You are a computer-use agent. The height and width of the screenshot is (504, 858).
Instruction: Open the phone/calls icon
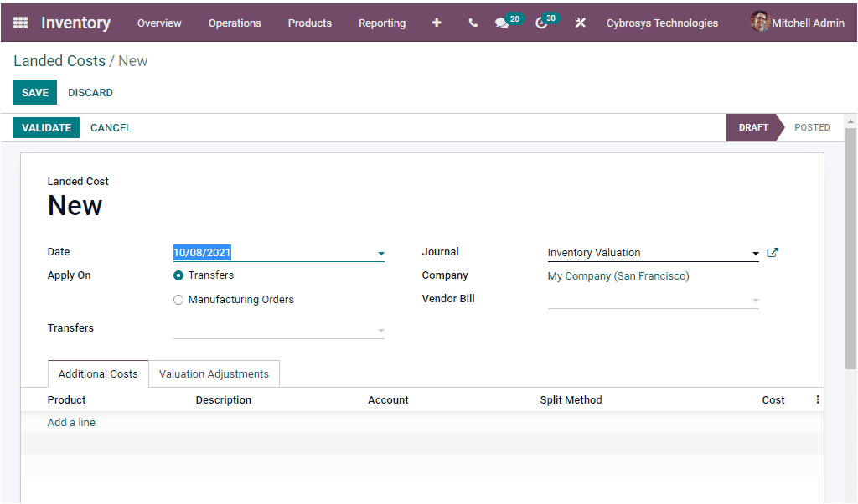(x=472, y=23)
